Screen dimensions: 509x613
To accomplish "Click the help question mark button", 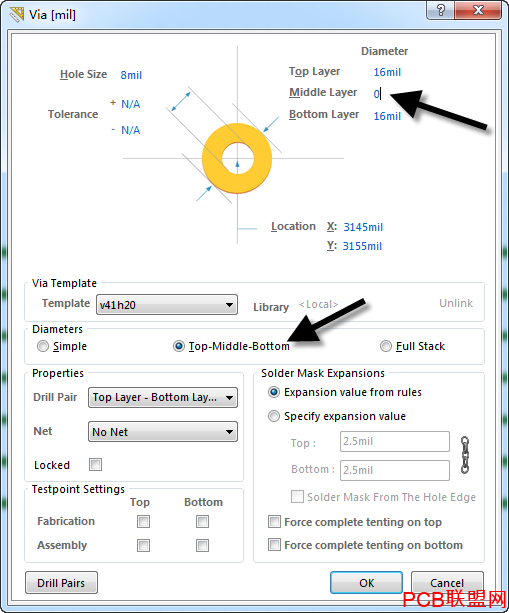I will coord(441,10).
